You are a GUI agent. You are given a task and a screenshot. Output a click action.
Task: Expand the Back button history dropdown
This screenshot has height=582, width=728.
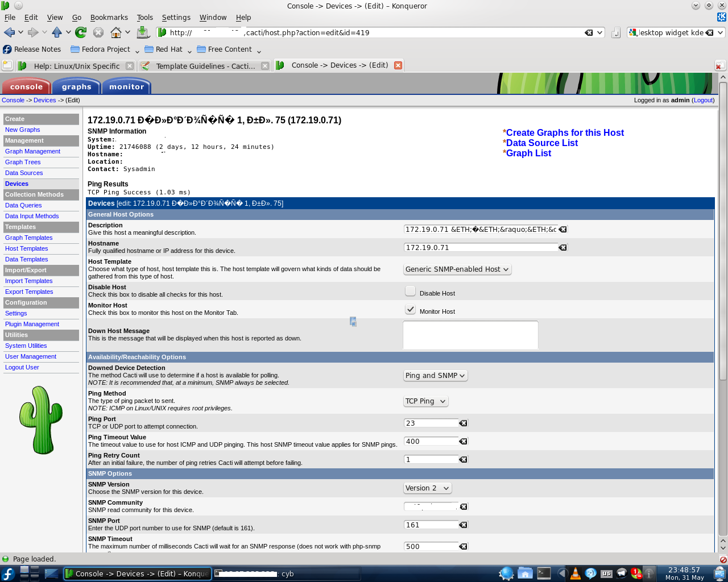pyautogui.click(x=20, y=32)
